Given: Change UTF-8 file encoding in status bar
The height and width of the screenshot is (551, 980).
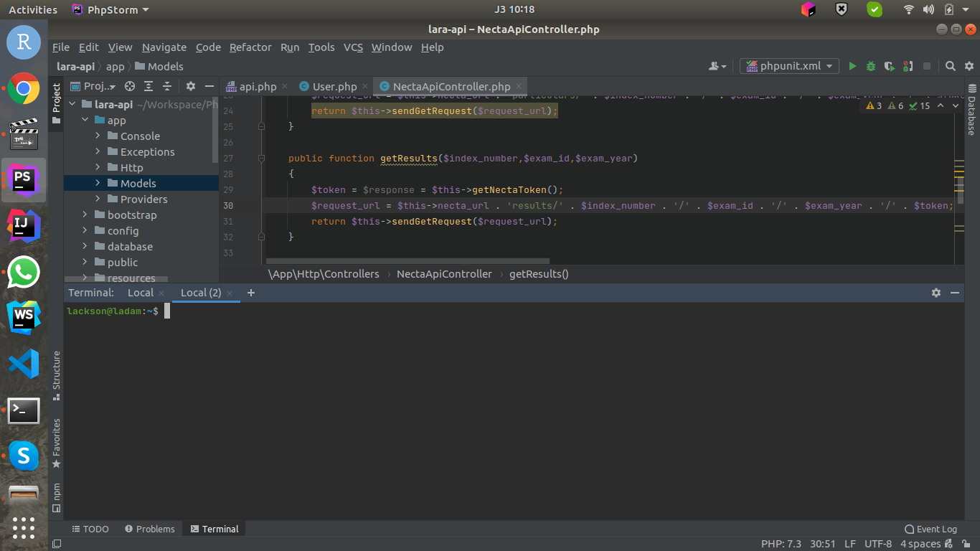Looking at the screenshot, I should tap(878, 544).
